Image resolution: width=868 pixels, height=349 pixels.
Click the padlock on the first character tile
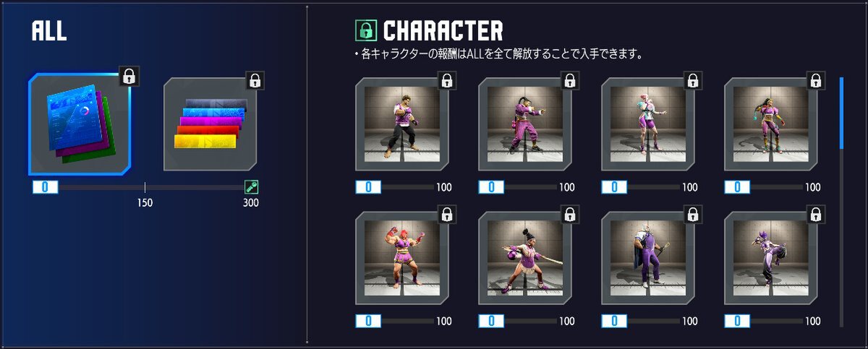[x=447, y=80]
